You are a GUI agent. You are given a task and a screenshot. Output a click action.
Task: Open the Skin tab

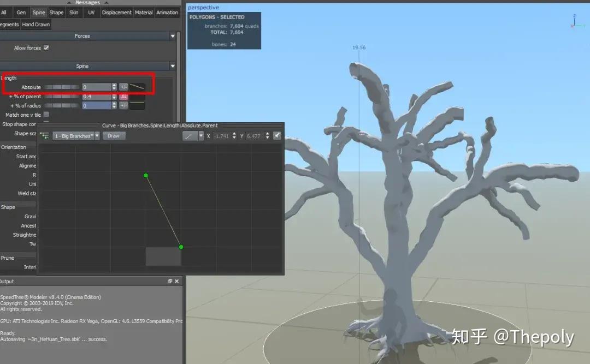74,13
